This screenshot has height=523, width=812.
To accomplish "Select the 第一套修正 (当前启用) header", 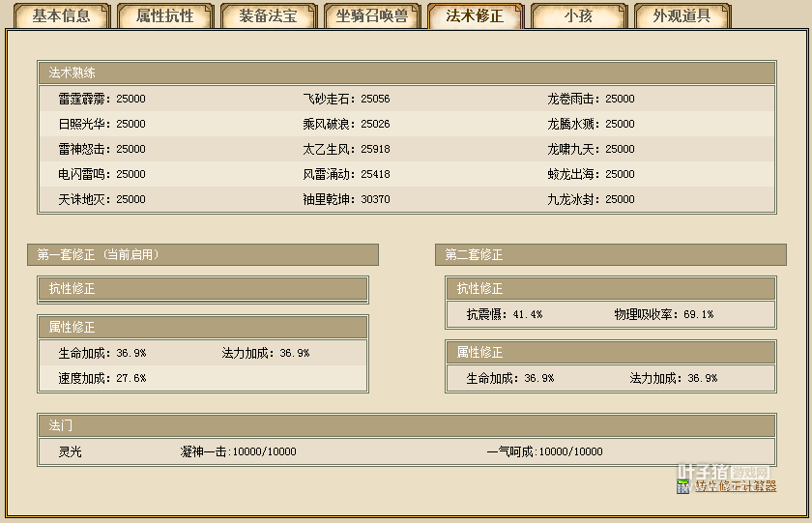I will [x=203, y=254].
